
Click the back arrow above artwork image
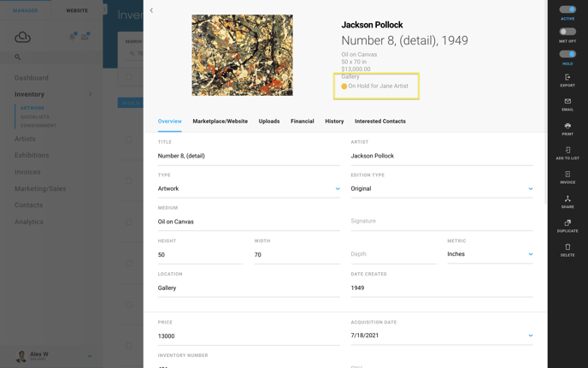151,10
